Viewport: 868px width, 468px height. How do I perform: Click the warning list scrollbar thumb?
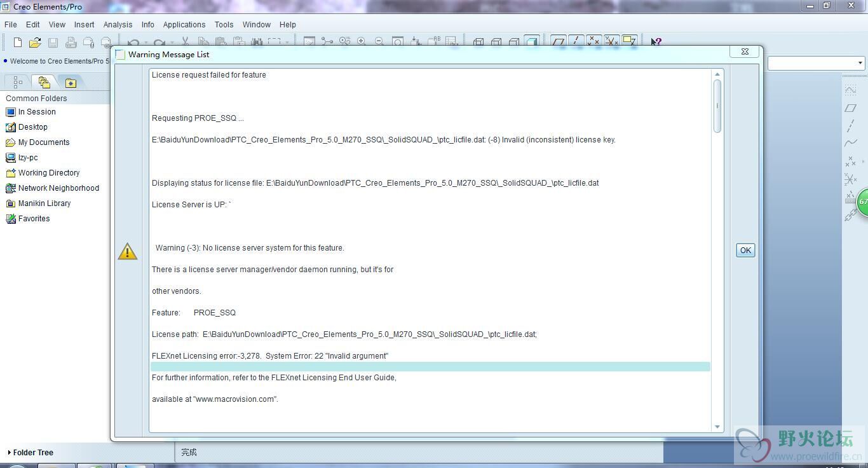coord(717,106)
